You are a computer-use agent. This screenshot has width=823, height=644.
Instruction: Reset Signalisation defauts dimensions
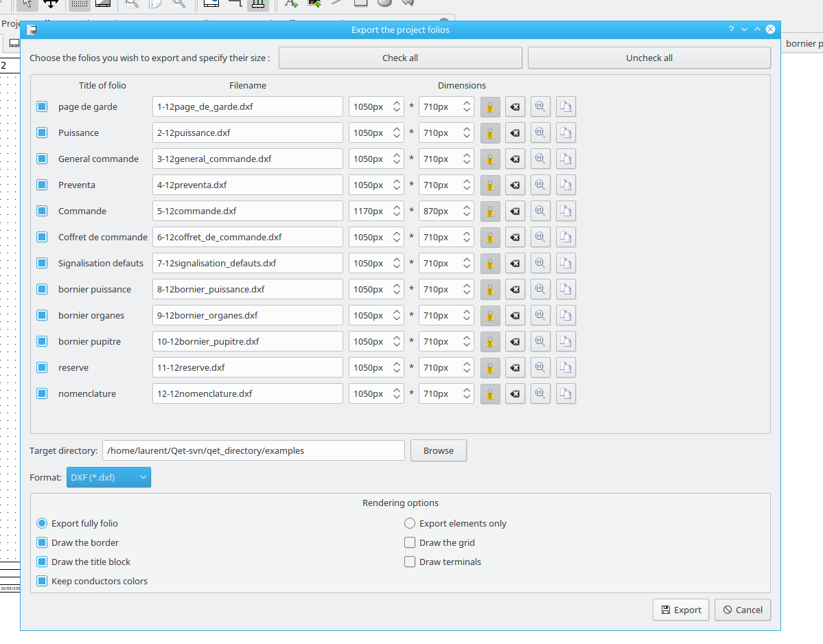tap(515, 263)
